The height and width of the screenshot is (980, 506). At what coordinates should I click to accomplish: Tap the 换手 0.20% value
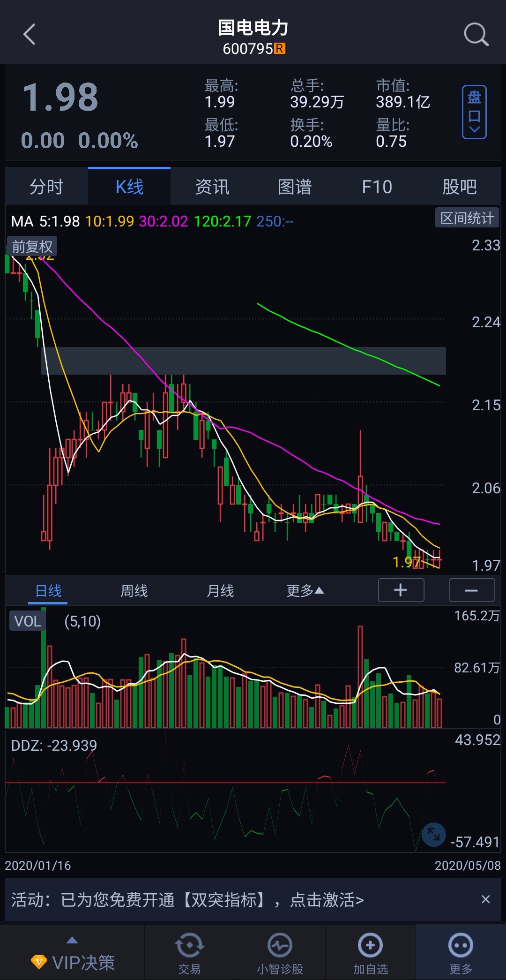coord(311,141)
